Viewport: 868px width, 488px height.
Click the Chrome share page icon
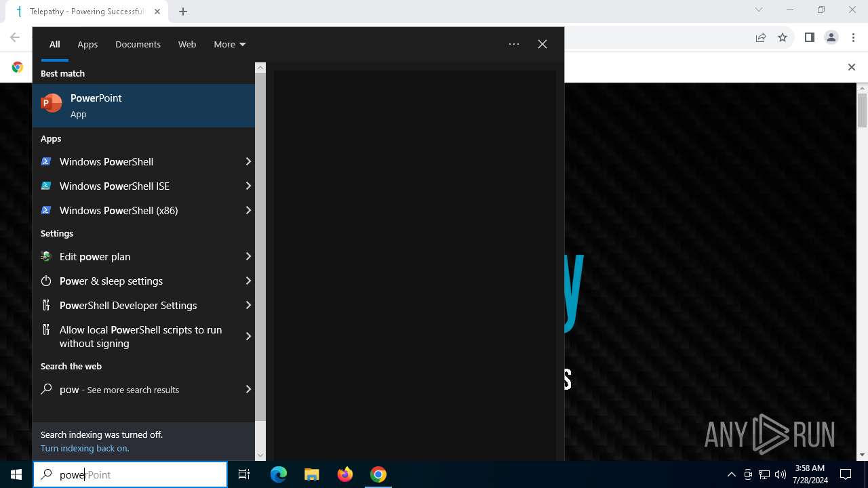coord(761,37)
